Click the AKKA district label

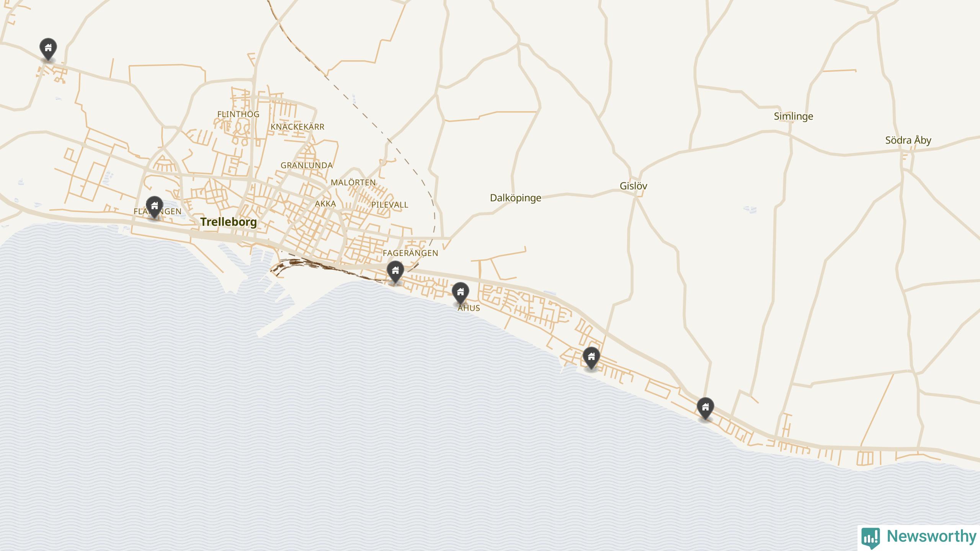325,204
